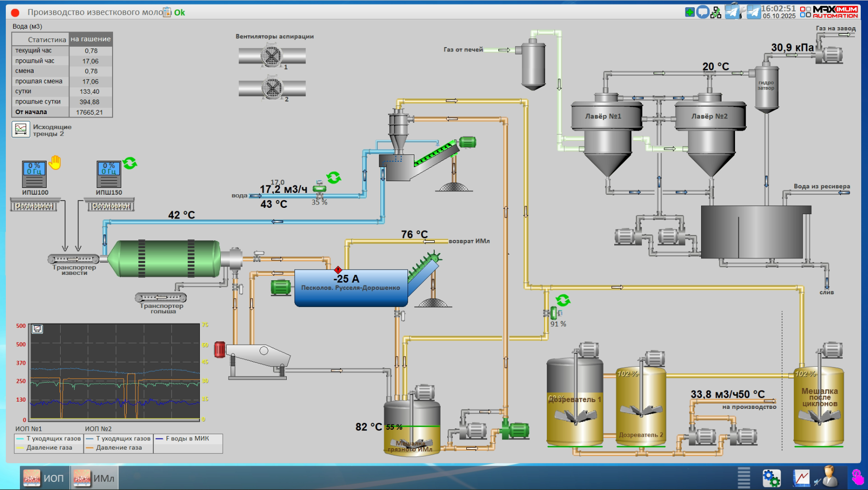Image resolution: width=868 pixels, height=490 pixels.
Task: Click the pink touch hand icon
Action: 857,477
